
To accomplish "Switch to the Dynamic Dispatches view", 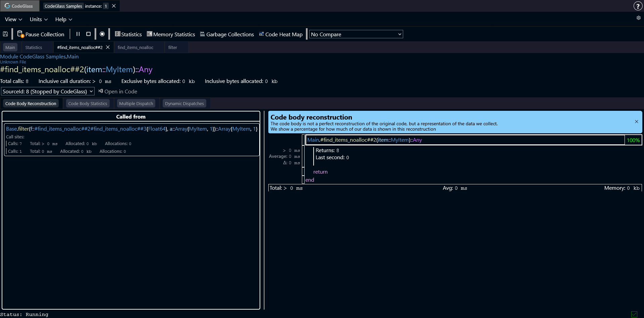I will coord(184,103).
